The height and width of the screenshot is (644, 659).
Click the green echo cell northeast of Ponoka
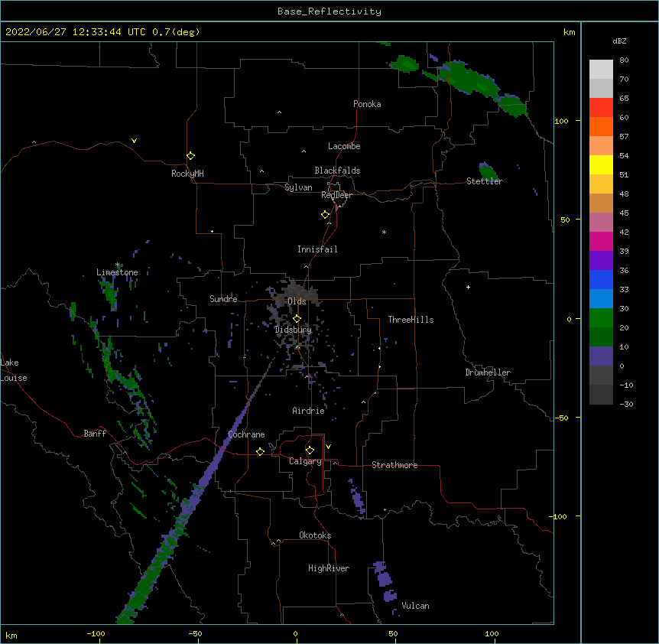(404, 64)
